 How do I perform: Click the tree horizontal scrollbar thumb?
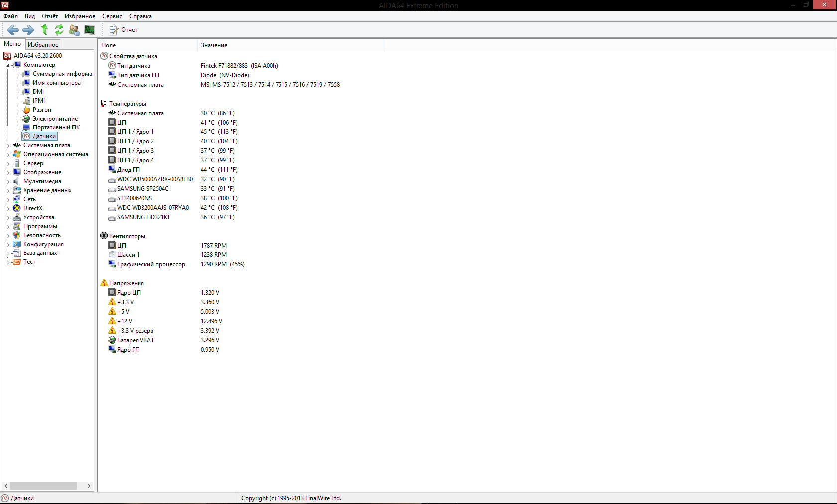[44, 486]
